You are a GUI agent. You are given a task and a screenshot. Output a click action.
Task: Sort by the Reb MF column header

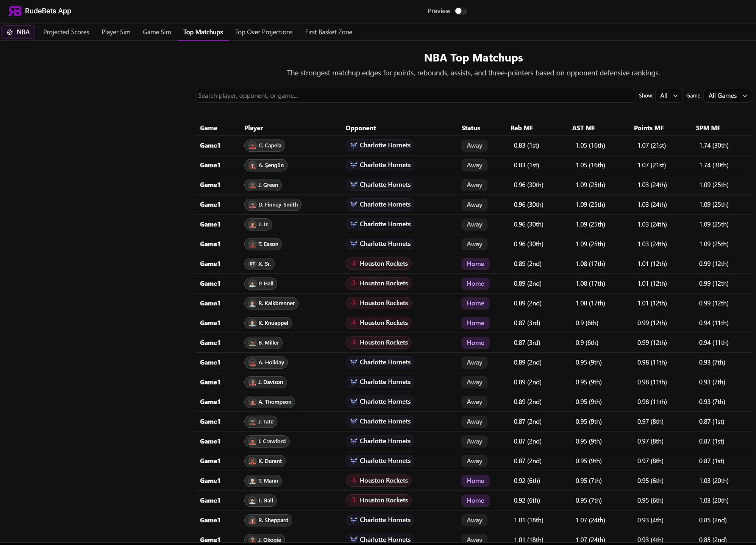[x=522, y=128]
